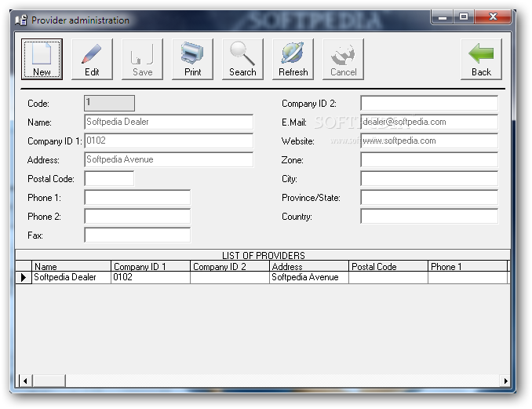This screenshot has height=409, width=532.
Task: Click the Postal Code input field
Action: click(x=109, y=178)
